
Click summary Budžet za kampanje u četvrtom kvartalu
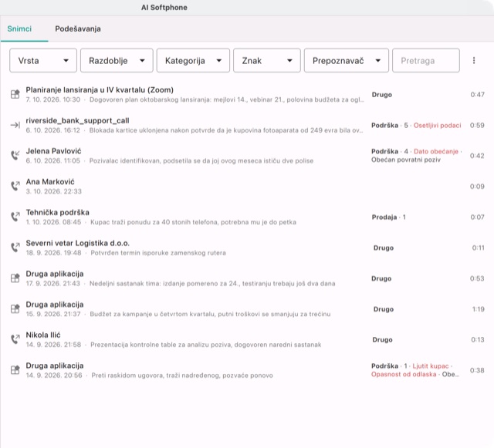tap(210, 314)
